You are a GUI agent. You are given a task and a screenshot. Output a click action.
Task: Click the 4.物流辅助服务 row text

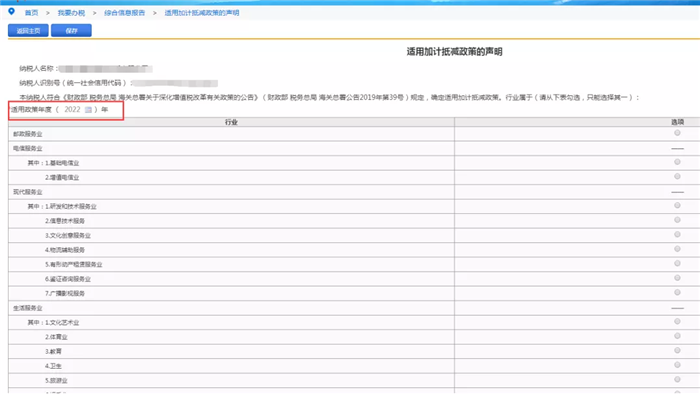(x=65, y=250)
